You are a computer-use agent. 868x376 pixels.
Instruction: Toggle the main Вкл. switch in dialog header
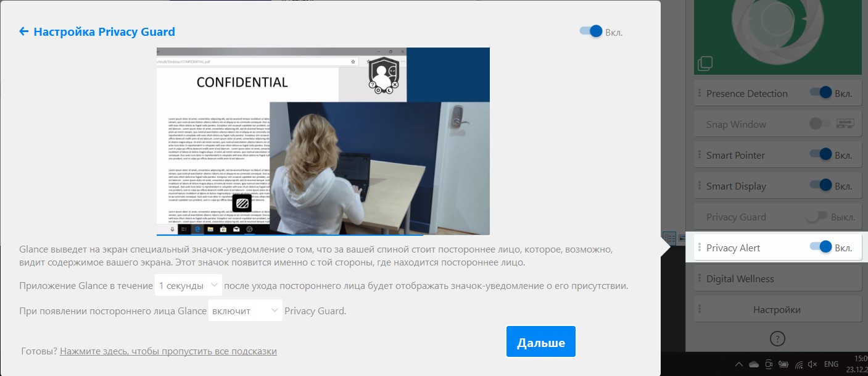[x=591, y=31]
